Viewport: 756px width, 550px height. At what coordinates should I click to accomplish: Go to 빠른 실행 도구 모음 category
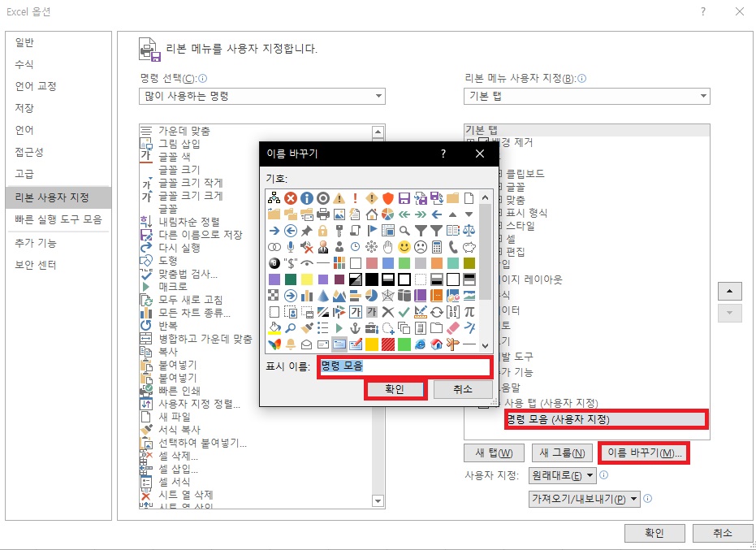pyautogui.click(x=58, y=219)
